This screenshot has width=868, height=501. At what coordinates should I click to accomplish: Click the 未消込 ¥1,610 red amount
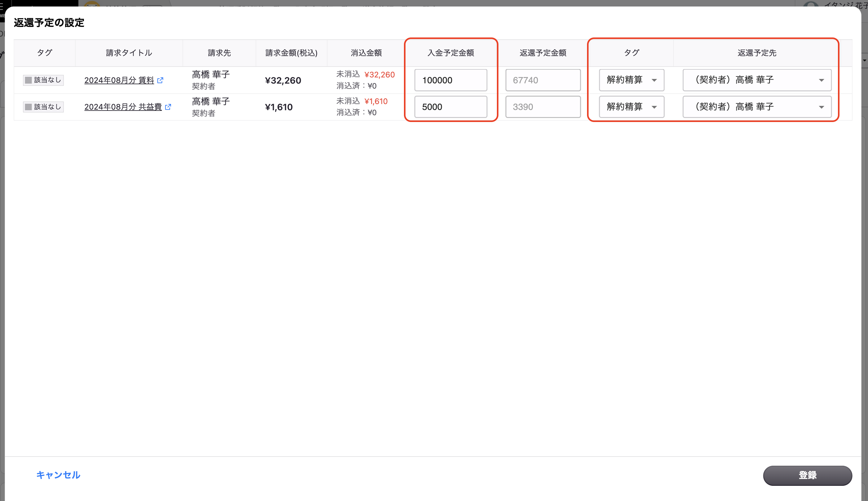[376, 101]
